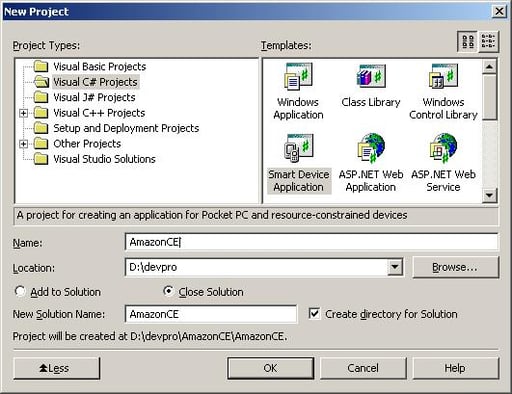Click the Visual C# Projects open folder icon
This screenshot has width=512, height=394.
coord(41,82)
